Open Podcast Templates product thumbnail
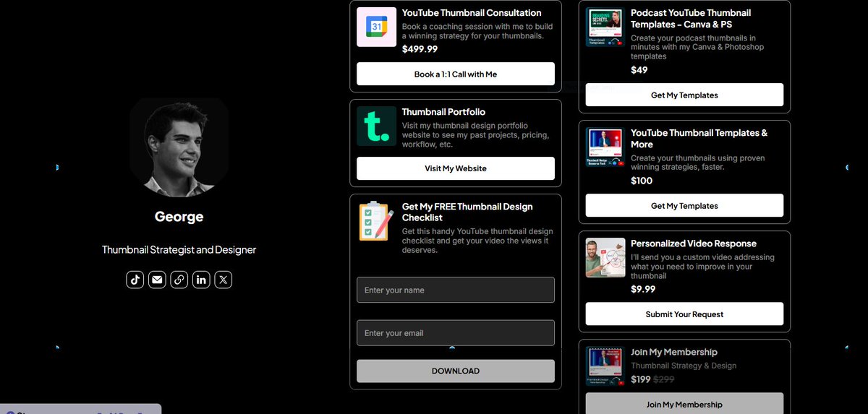 coord(605,27)
